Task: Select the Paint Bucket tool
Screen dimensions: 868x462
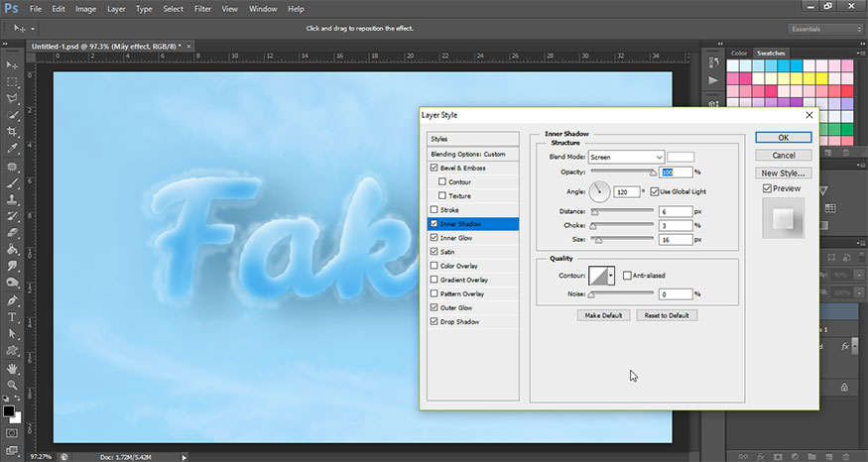Action: [x=12, y=250]
